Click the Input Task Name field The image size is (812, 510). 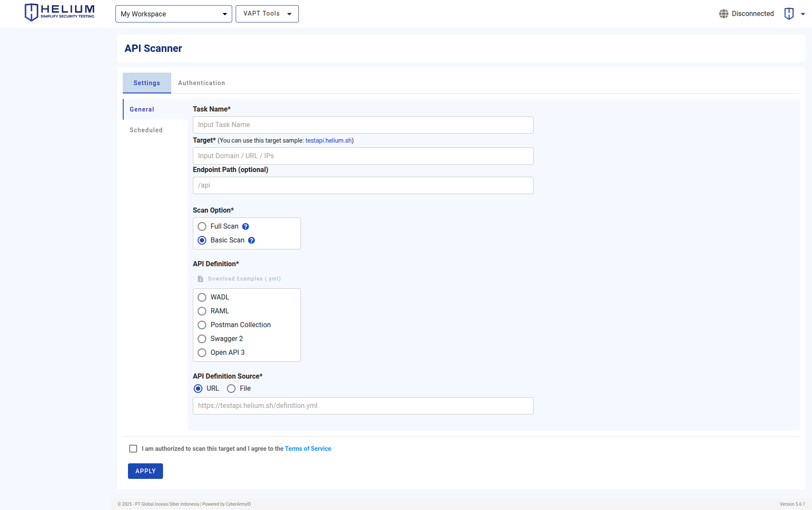pos(363,124)
